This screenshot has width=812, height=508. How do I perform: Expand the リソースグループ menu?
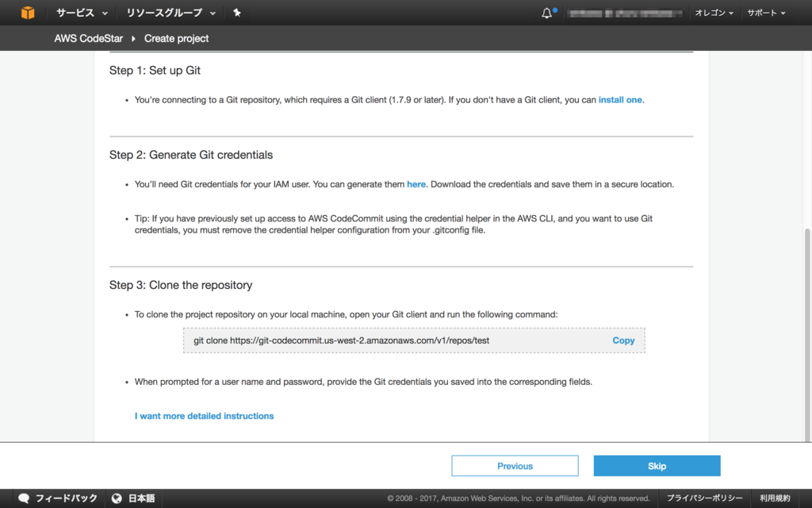[170, 13]
